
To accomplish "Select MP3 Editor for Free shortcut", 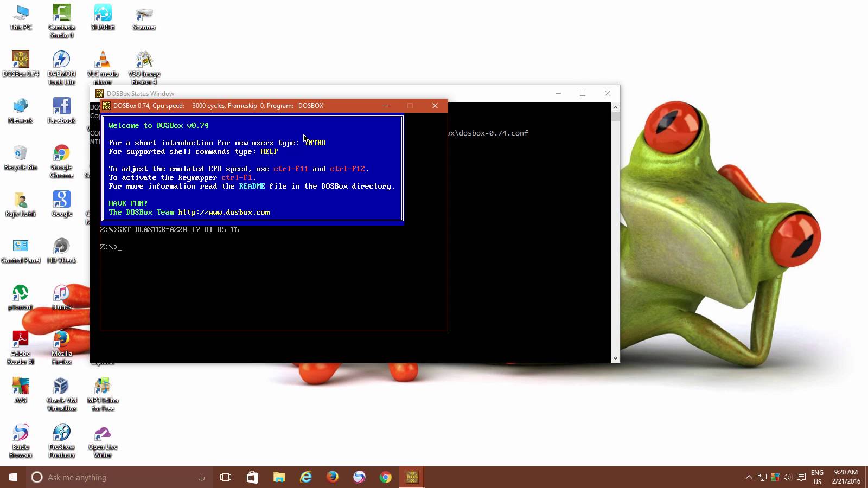I will 103,394.
